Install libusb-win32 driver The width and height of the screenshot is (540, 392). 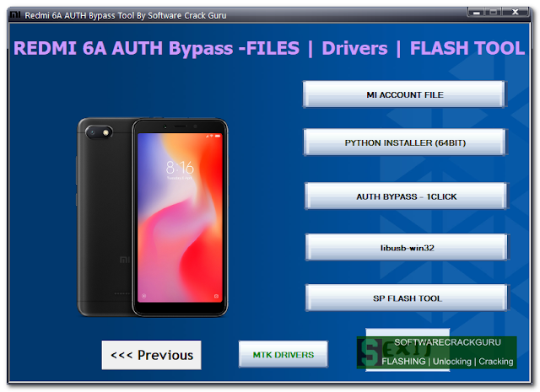coord(407,247)
